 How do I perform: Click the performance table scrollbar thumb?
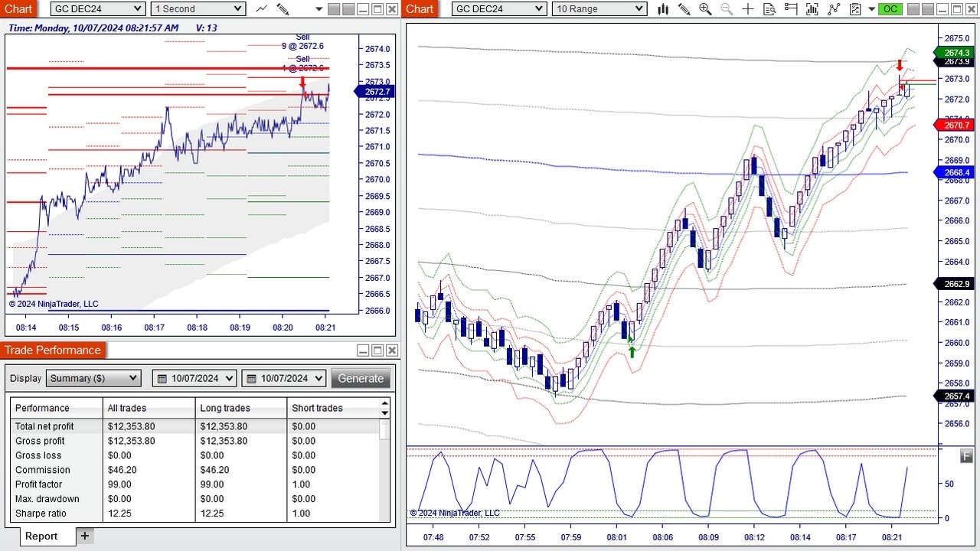tap(384, 429)
